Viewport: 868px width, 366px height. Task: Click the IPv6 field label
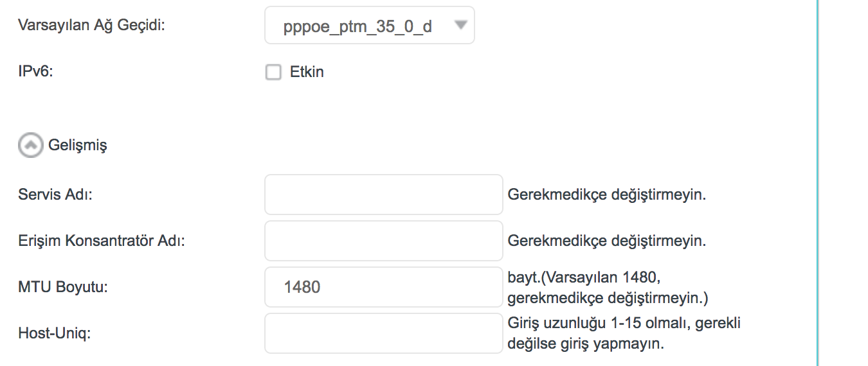pos(35,71)
